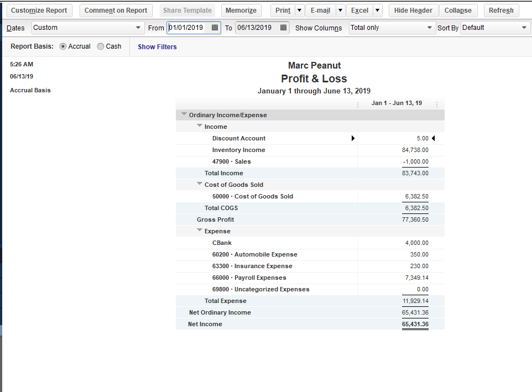Viewport: 532px width, 392px height.
Task: Collapse the Expense section
Action: coord(200,230)
